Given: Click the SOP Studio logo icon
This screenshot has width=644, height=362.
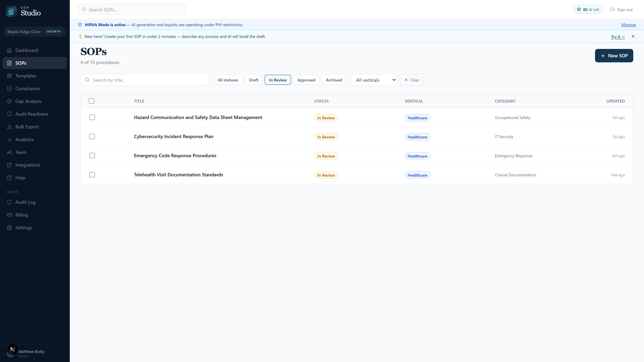Looking at the screenshot, I should 11,11.
